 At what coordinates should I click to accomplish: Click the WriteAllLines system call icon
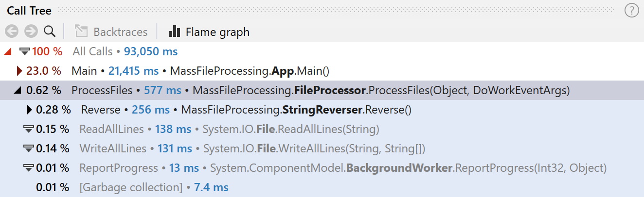[29, 148]
